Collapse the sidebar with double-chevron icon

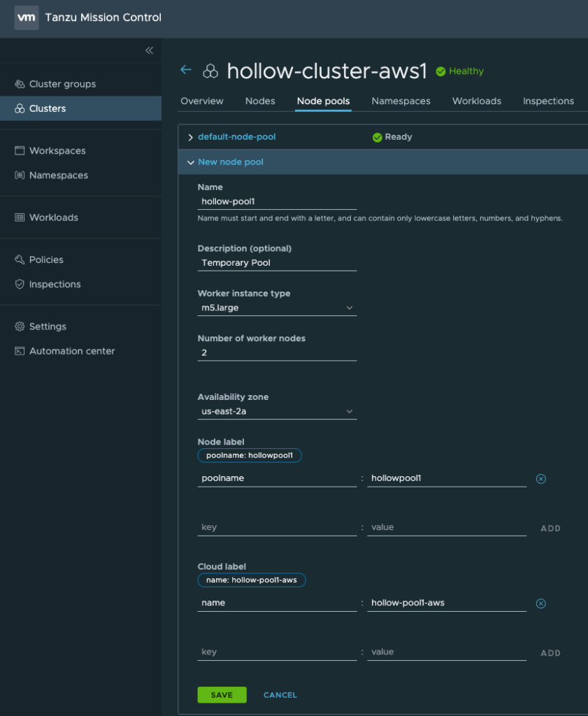pos(149,50)
